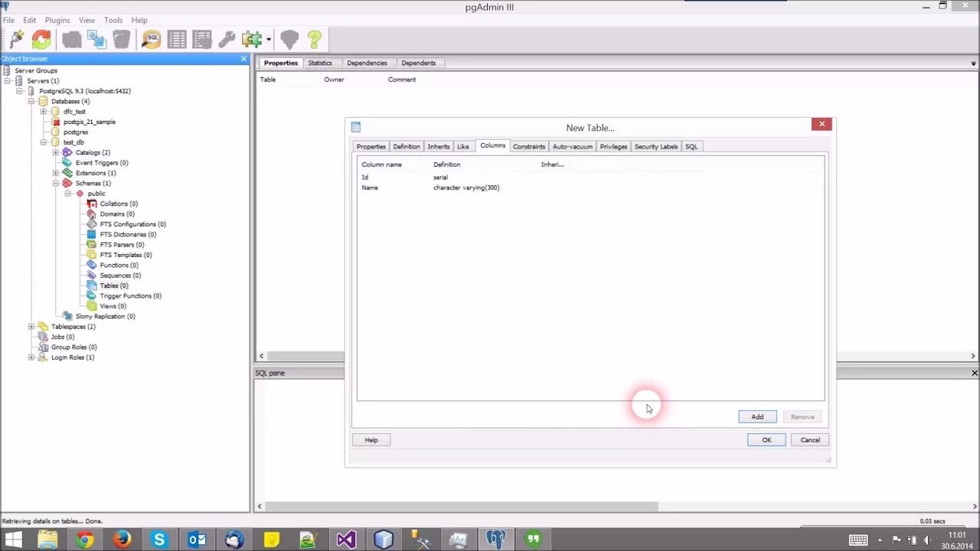Expand the Login Roles (1) node
This screenshot has width=980, height=551.
(x=31, y=357)
